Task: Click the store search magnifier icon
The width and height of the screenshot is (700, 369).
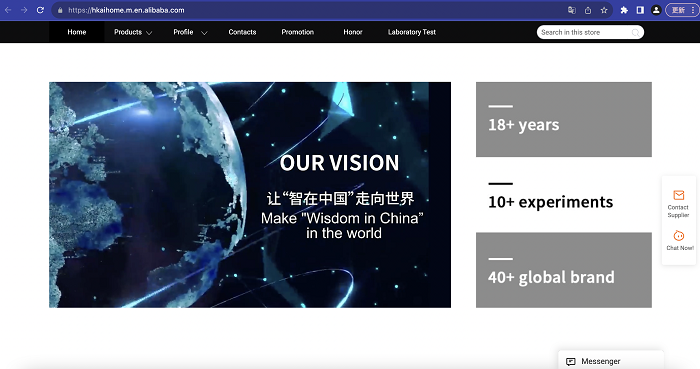Action: click(635, 33)
